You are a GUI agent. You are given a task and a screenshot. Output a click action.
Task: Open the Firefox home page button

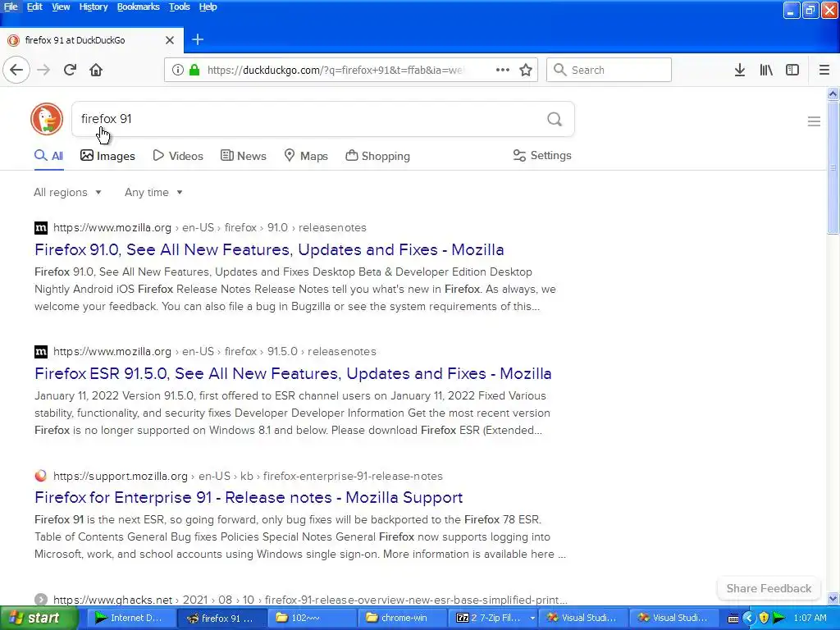(96, 70)
